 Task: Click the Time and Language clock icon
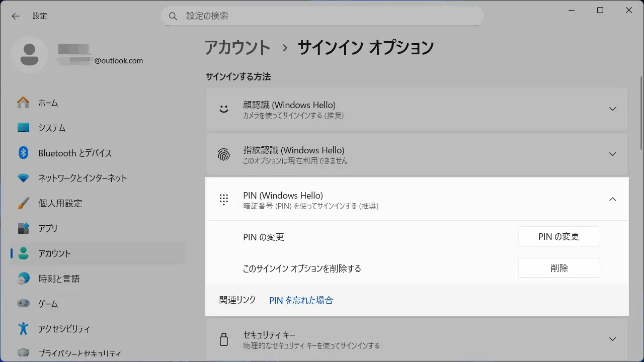[23, 279]
